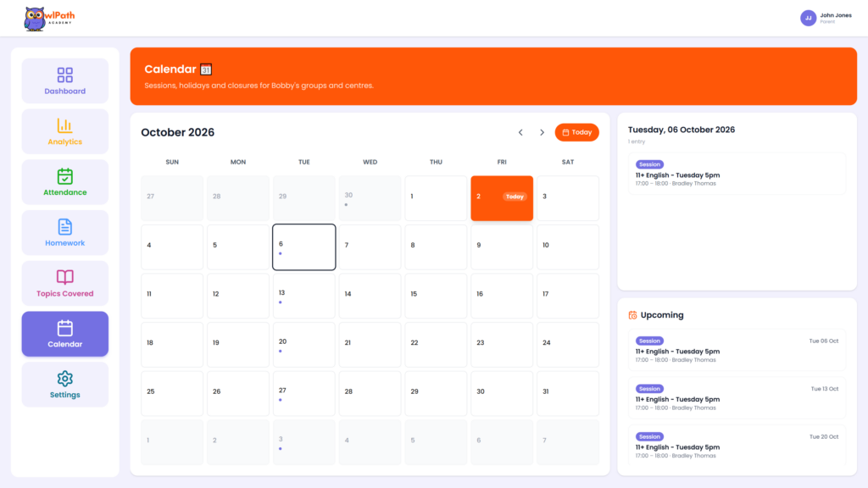Select October 27 in calendar
The image size is (868, 488).
[x=304, y=393]
